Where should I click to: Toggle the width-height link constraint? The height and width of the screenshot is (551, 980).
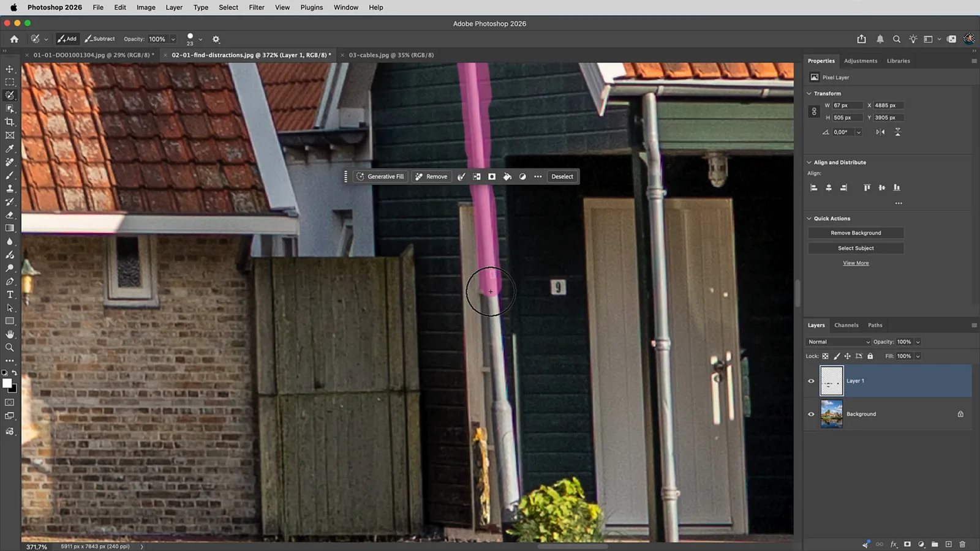click(x=814, y=111)
